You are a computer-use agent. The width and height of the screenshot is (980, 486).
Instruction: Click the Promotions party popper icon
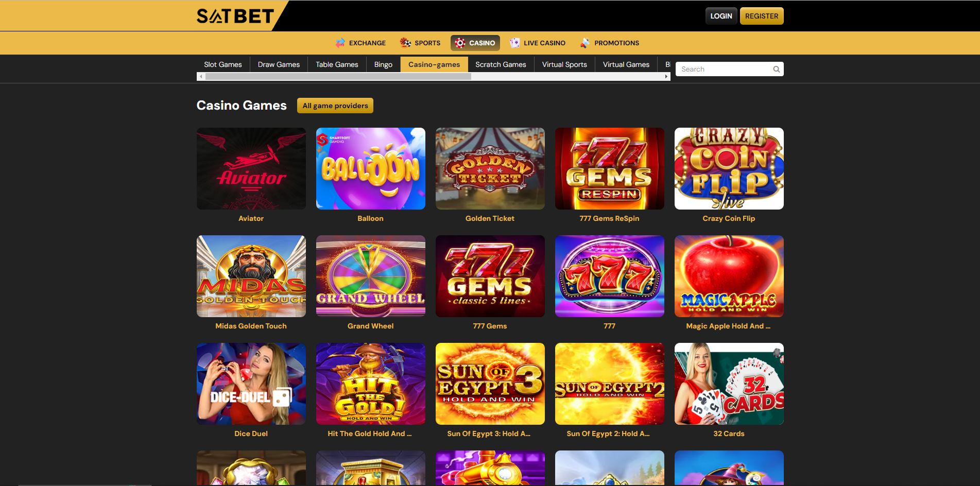click(x=585, y=43)
